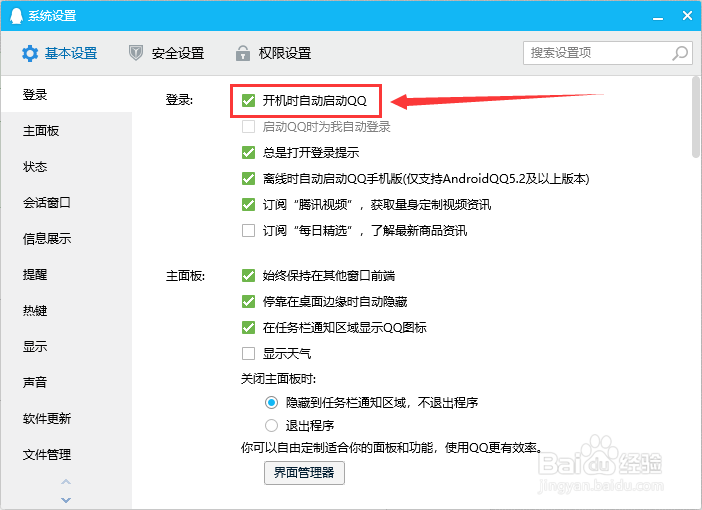
Task: Select 隐藏到任务栏通知区域 radio button
Action: click(271, 403)
